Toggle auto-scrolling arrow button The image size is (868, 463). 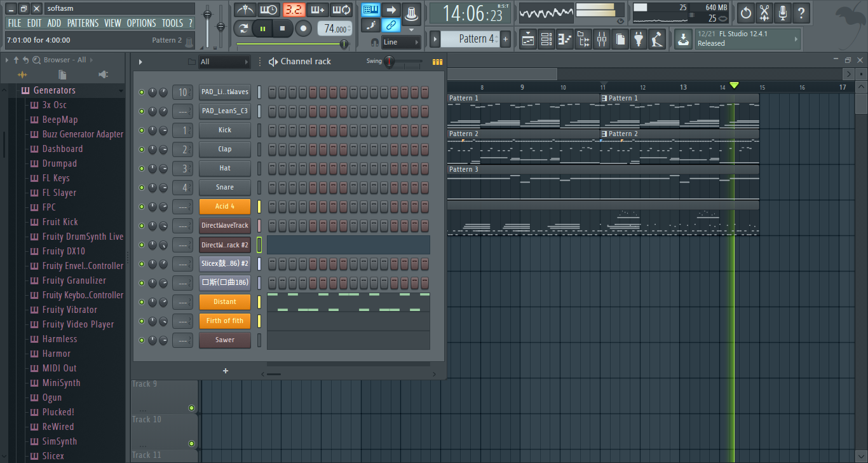pos(391,10)
